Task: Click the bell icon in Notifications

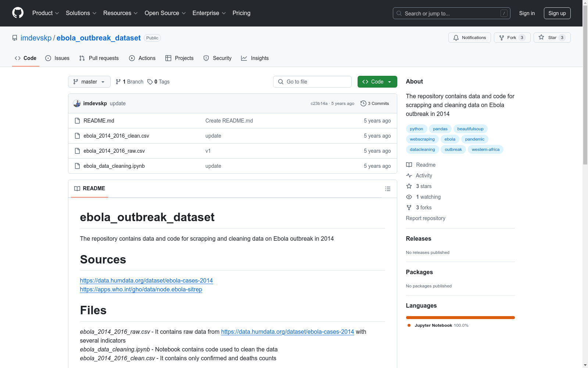Action: (x=456, y=38)
